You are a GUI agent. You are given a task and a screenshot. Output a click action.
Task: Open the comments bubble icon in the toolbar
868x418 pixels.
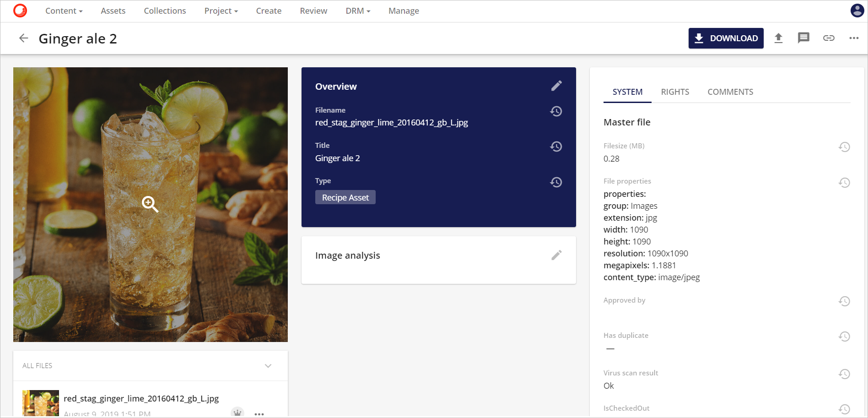click(x=803, y=38)
